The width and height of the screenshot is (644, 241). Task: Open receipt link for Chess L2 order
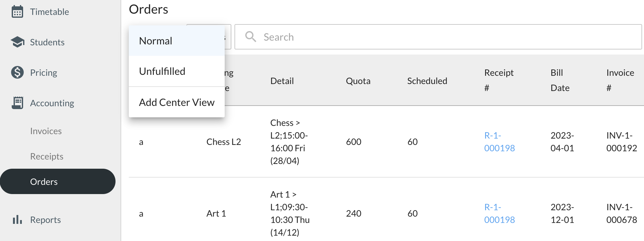click(499, 142)
